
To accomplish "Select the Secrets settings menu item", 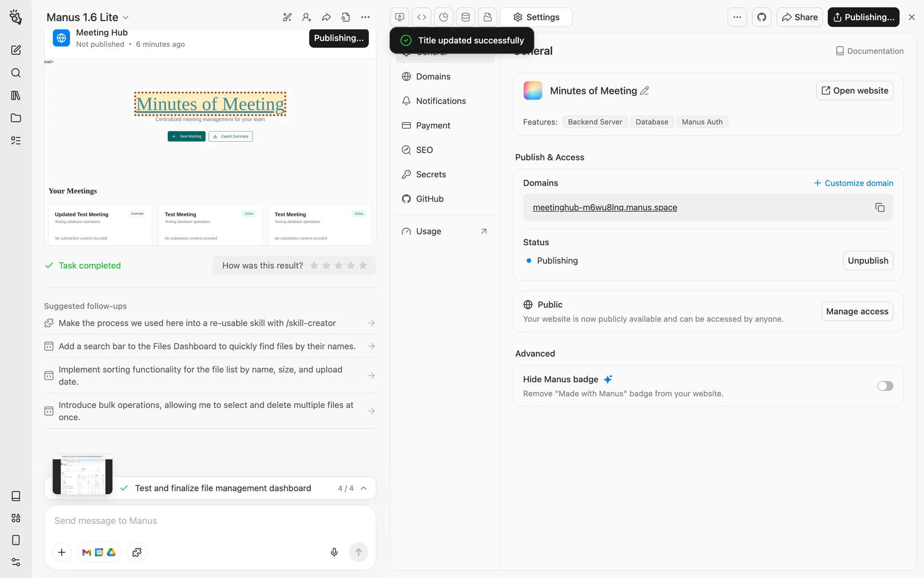I will pos(431,174).
